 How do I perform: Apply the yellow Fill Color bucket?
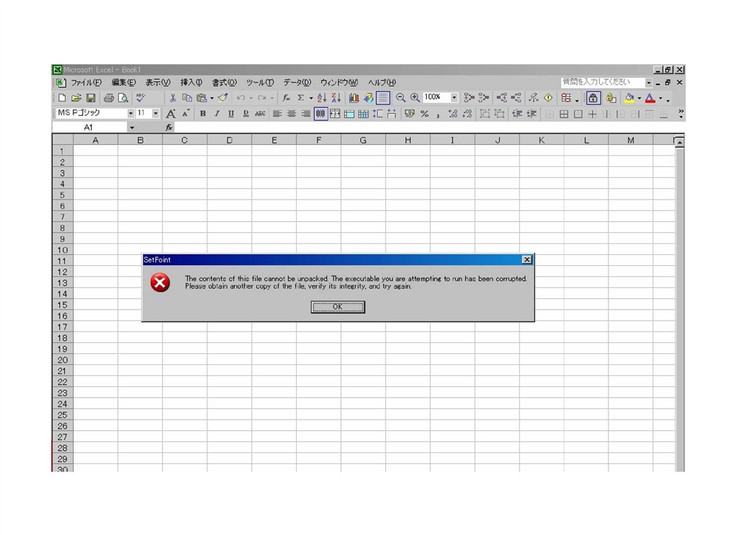point(629,98)
